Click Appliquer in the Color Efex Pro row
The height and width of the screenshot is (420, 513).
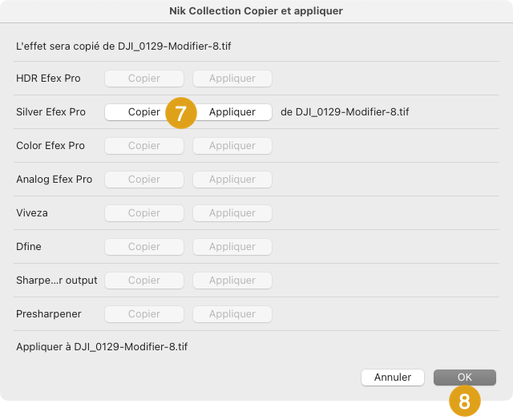[232, 146]
